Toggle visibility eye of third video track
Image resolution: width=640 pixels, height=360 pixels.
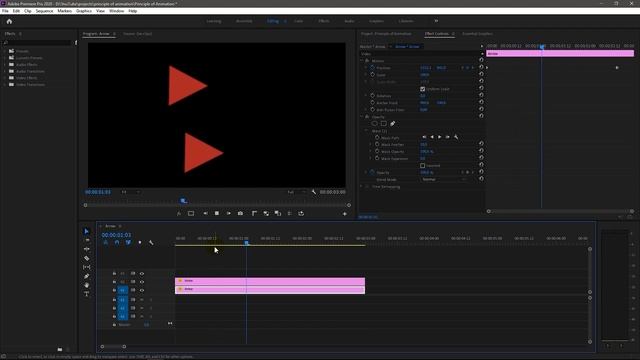(x=142, y=290)
